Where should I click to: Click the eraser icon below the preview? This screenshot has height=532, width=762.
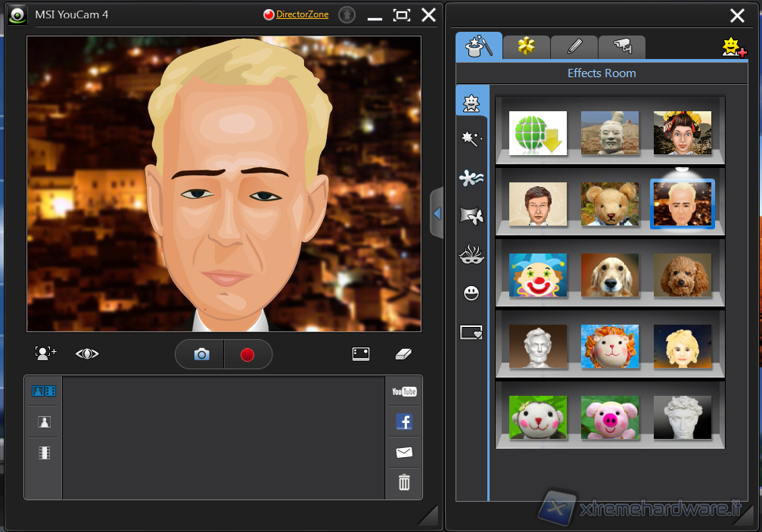(x=403, y=353)
